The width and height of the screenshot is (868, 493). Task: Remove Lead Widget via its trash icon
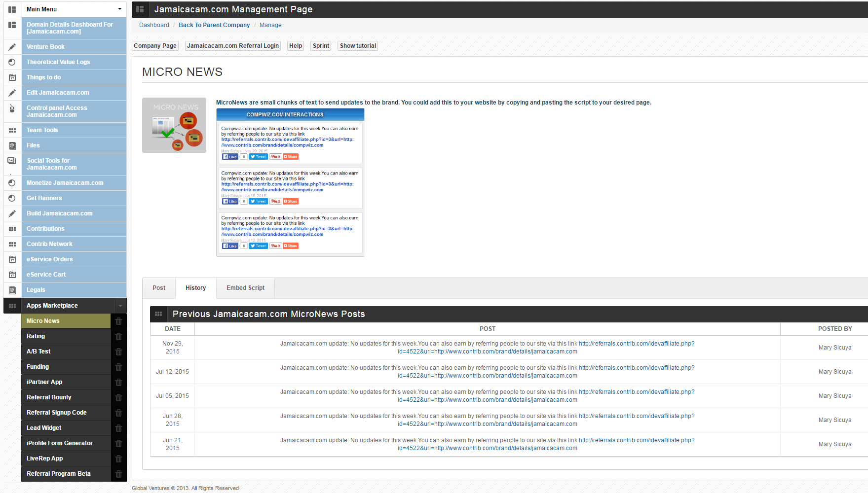[x=118, y=428]
